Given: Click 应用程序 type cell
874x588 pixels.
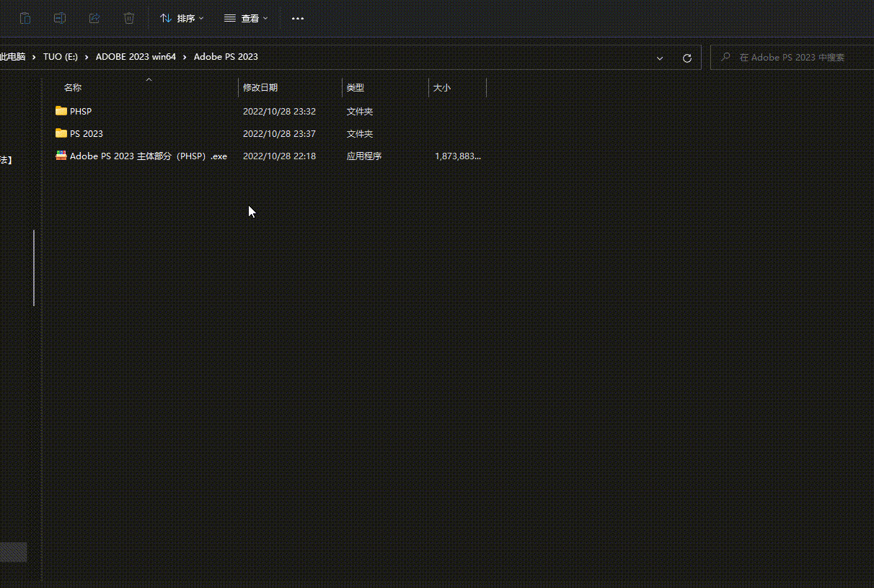Looking at the screenshot, I should [364, 156].
